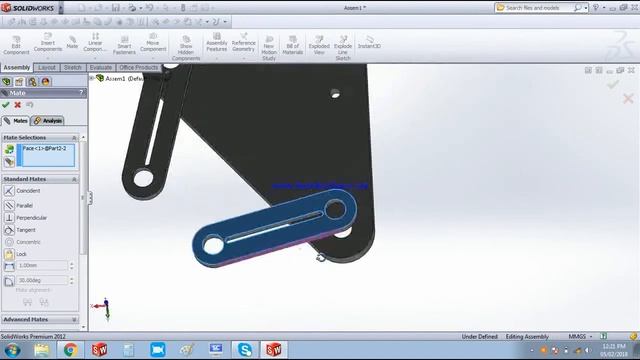Collapse the Standard Mates section
This screenshot has height=360, width=640.
pos(74,179)
